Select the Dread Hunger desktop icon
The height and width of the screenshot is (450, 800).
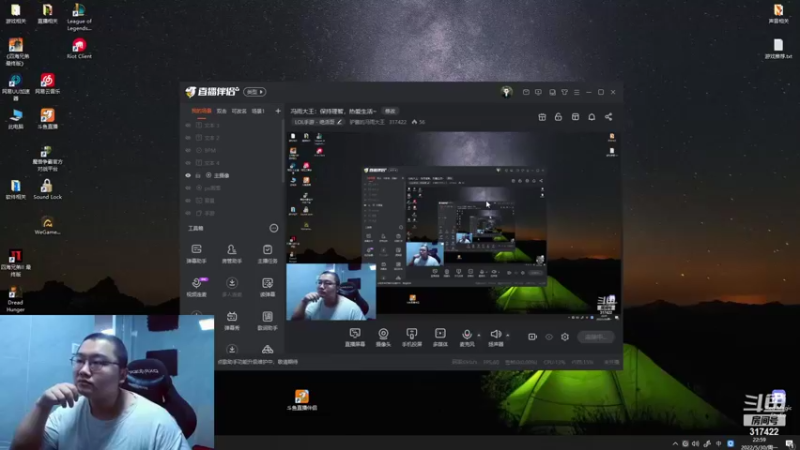15,299
